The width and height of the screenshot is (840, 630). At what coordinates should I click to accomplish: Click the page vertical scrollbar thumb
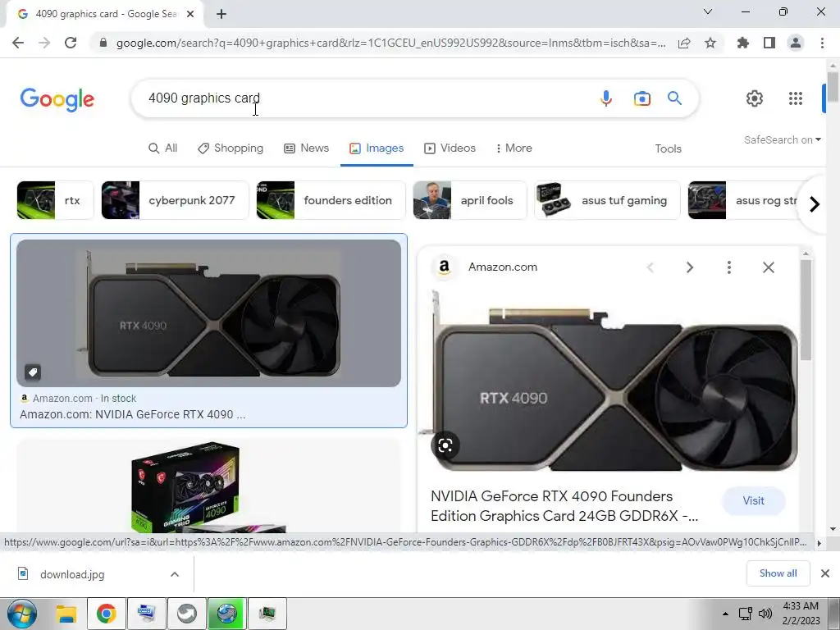[x=833, y=86]
